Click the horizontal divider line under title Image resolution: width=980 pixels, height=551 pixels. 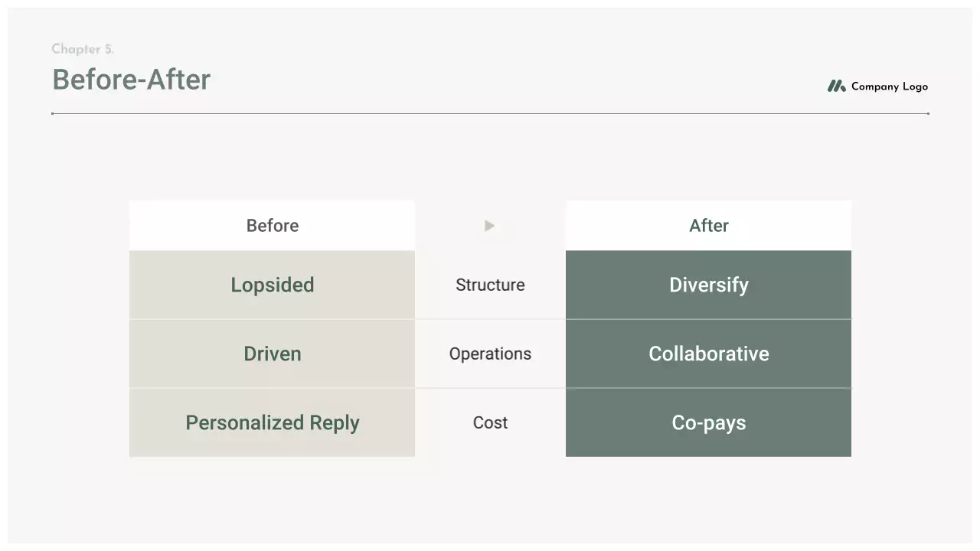(x=490, y=113)
